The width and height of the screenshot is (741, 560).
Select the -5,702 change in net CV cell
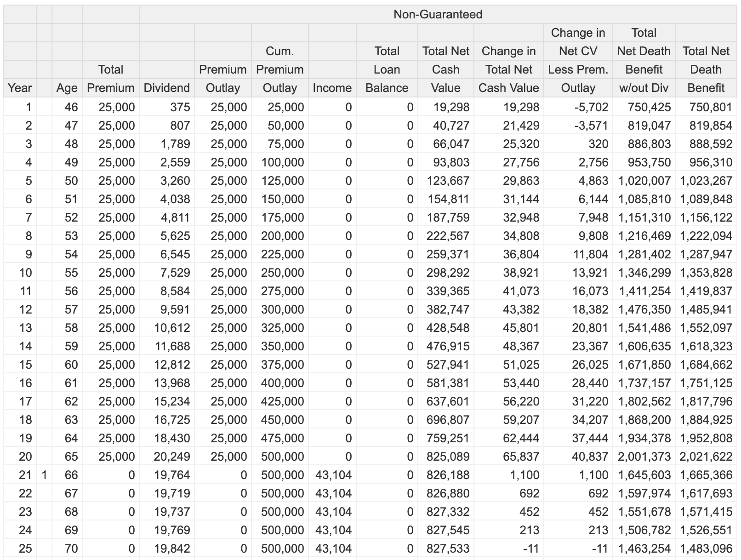[x=578, y=107]
